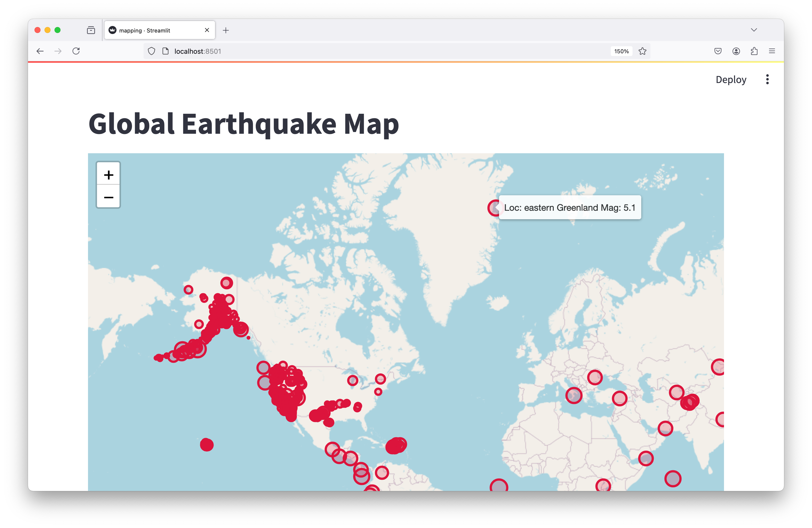Image resolution: width=812 pixels, height=528 pixels.
Task: Open a new tab with plus button
Action: coord(225,30)
